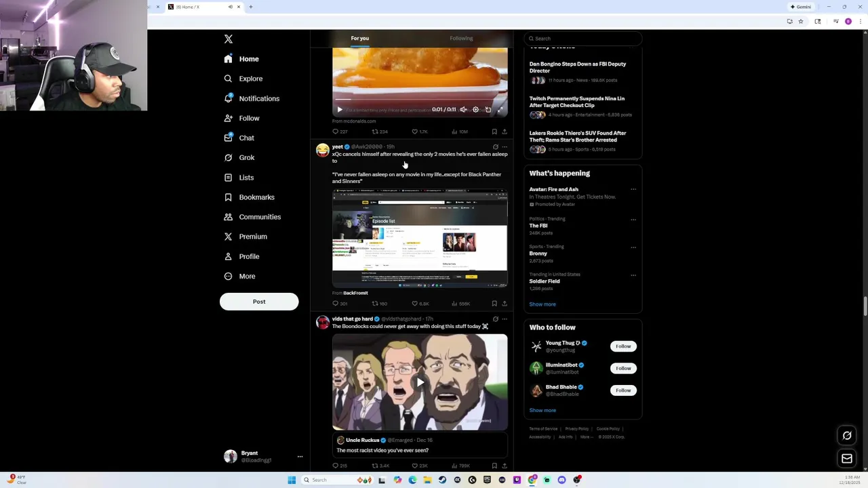The height and width of the screenshot is (488, 868).
Task: Like yeet's xQc post
Action: click(420, 304)
